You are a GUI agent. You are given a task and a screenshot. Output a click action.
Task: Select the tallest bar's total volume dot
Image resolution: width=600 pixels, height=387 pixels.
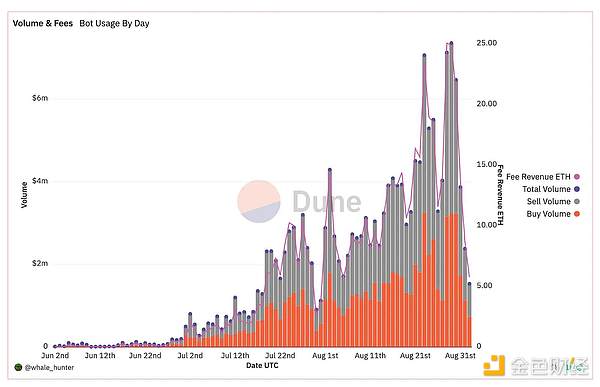coord(451,43)
